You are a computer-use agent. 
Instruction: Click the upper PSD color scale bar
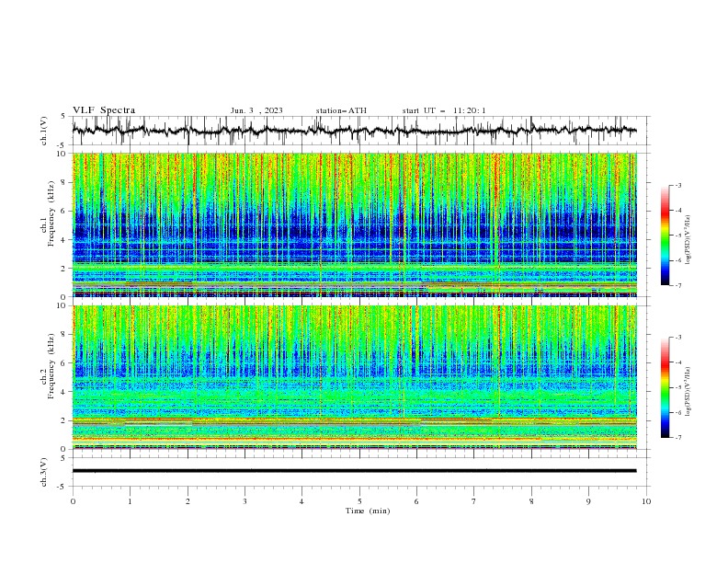click(x=665, y=236)
